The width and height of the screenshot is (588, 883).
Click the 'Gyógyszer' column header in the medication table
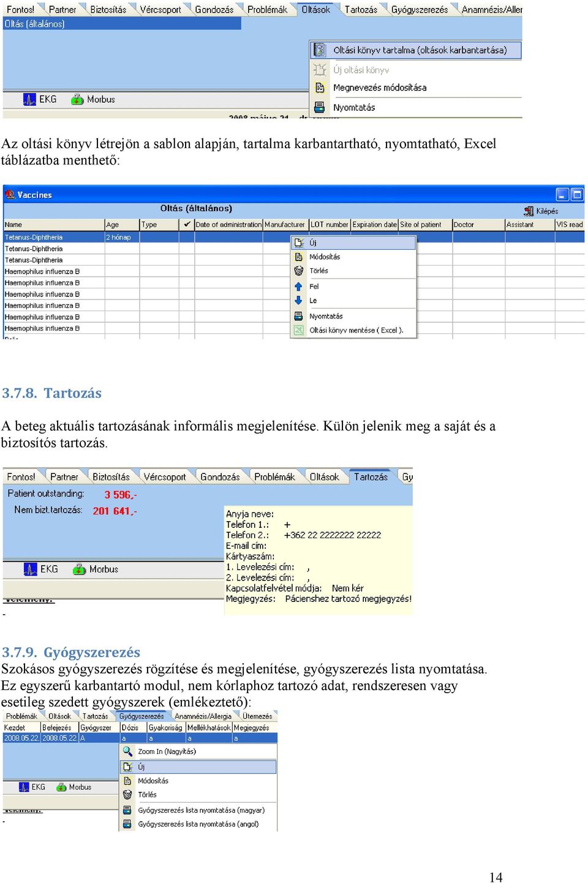pos(99,727)
